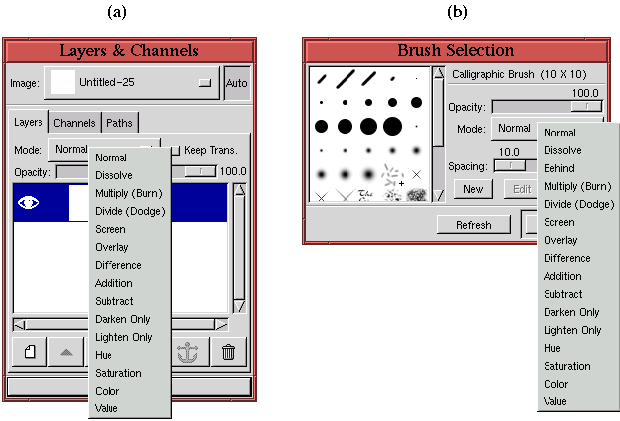Click the anchor layer icon

click(x=188, y=351)
